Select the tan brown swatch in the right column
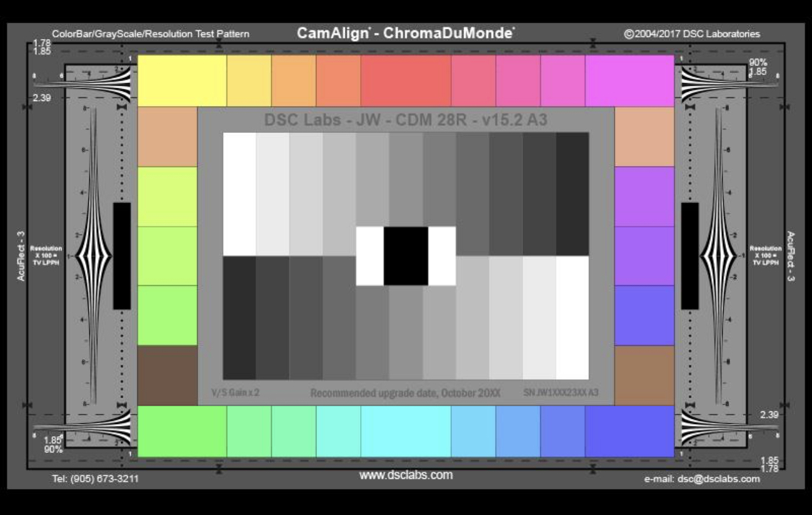The height and width of the screenshot is (515, 812). coord(645,376)
